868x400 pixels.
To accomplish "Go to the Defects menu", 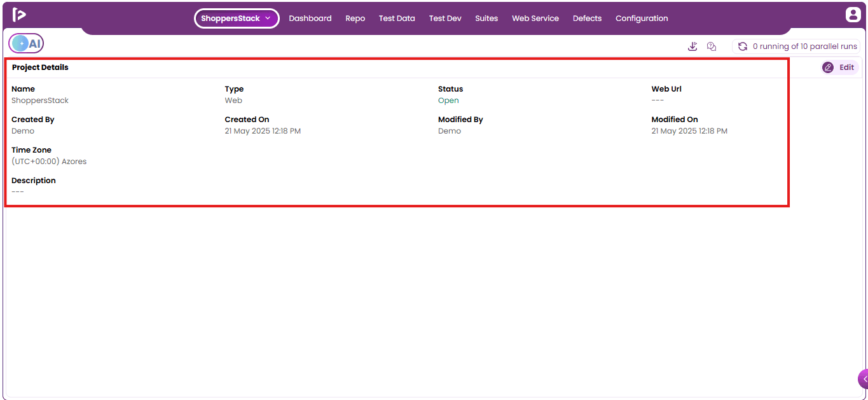I will [x=587, y=18].
